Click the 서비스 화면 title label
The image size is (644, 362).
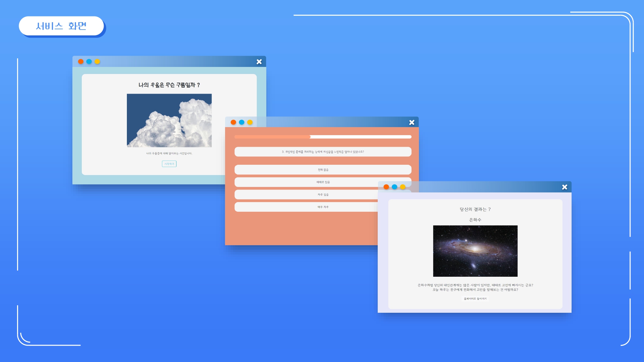(61, 26)
